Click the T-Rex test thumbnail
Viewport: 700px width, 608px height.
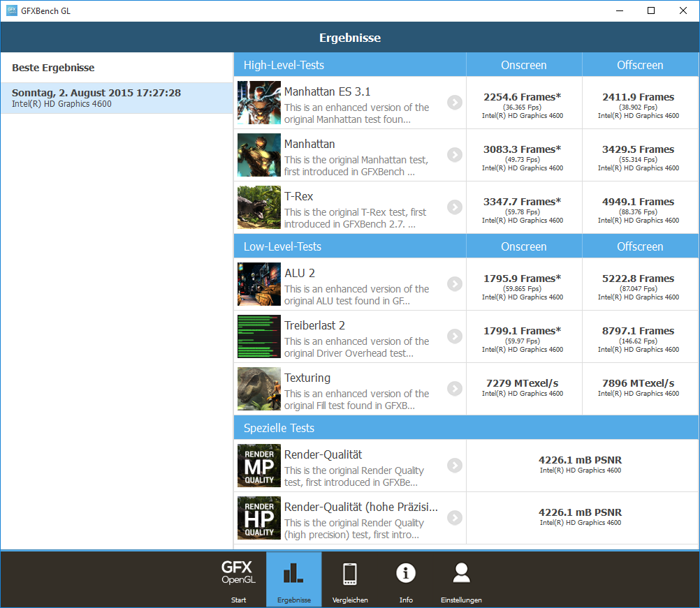[x=259, y=207]
